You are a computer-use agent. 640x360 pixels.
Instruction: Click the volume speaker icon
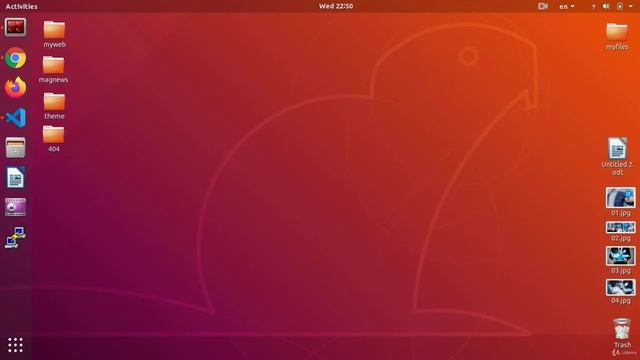(x=606, y=6)
